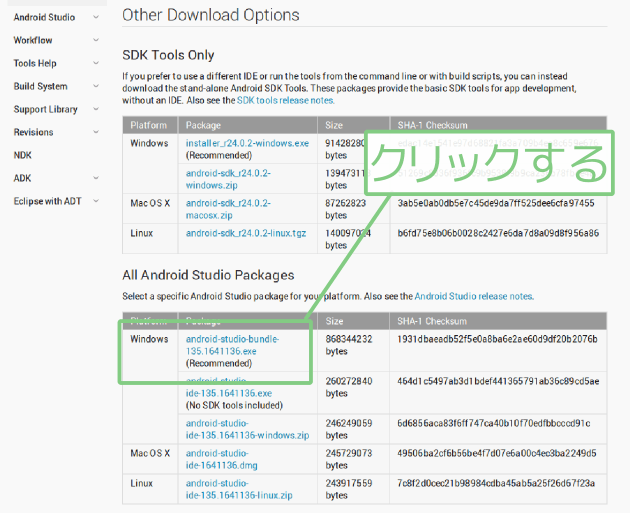
Task: Download android-studio-ide-135.1641136-windows.zip
Action: [247, 429]
